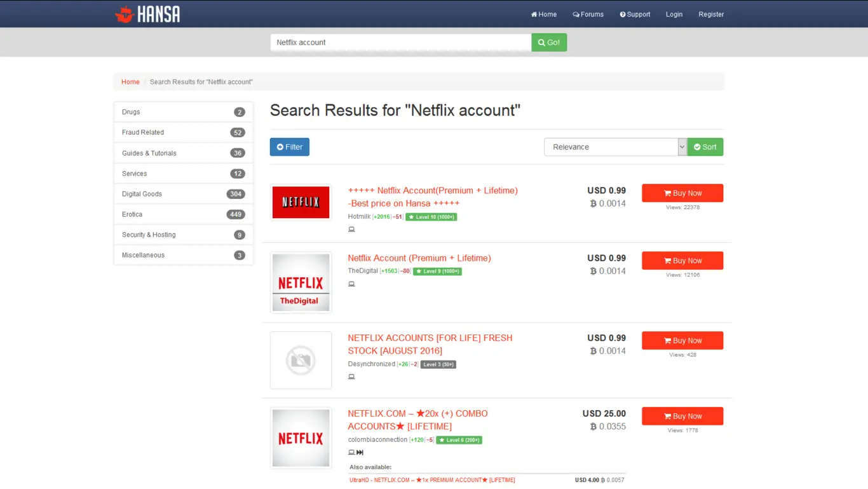Open the Relevance sort dropdown

pos(615,147)
